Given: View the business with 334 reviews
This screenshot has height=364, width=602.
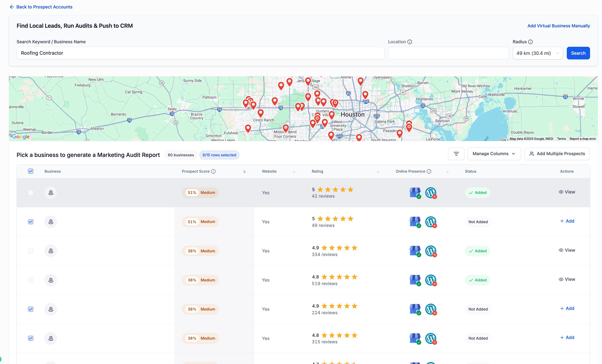Looking at the screenshot, I should tap(567, 250).
